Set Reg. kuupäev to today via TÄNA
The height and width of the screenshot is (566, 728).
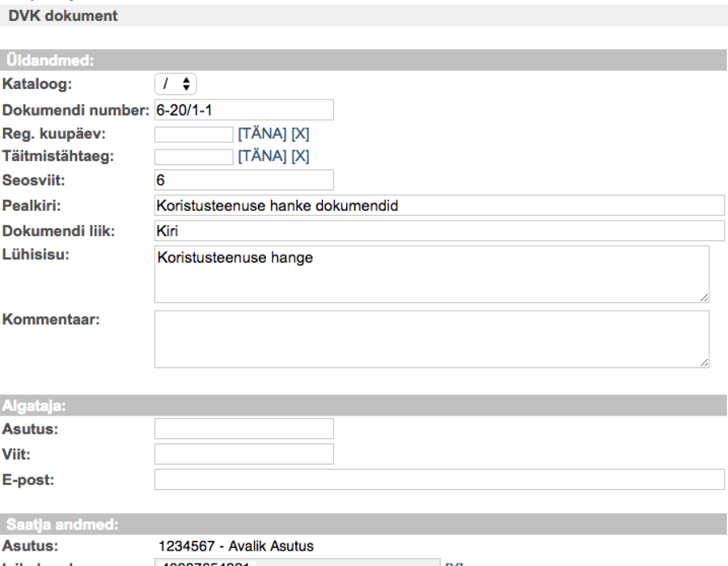pos(262,134)
